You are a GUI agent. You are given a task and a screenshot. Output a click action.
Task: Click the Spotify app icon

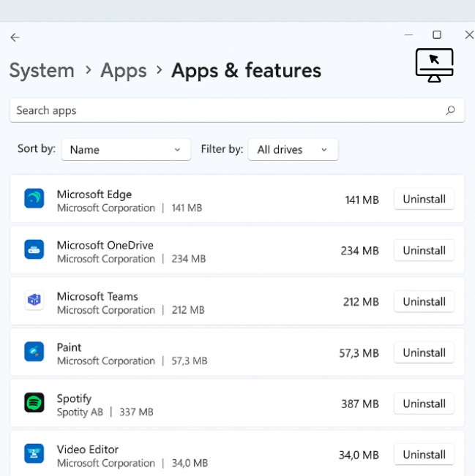(34, 403)
